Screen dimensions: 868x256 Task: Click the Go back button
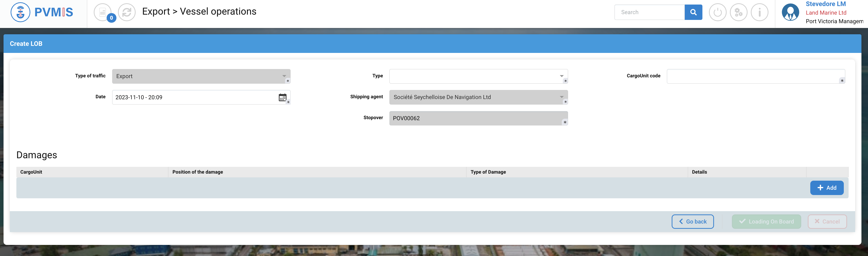(x=692, y=222)
